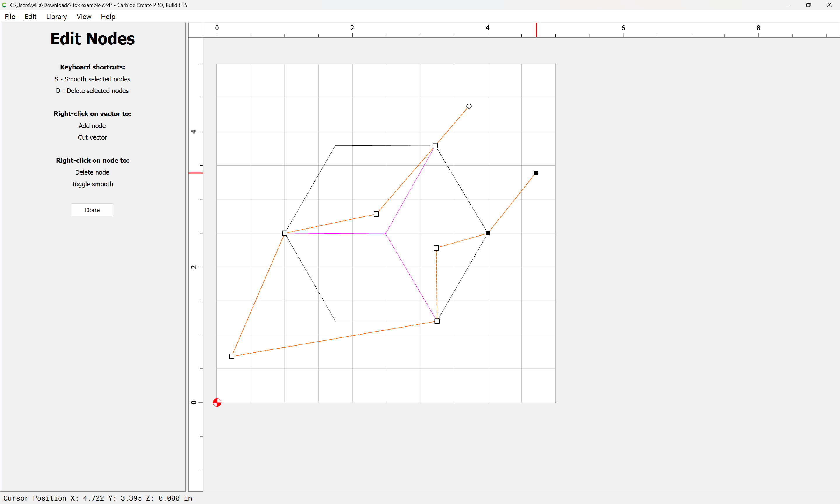Click the hexagon top-left corner vertex
Viewport: 840px width, 504px height.
point(335,145)
